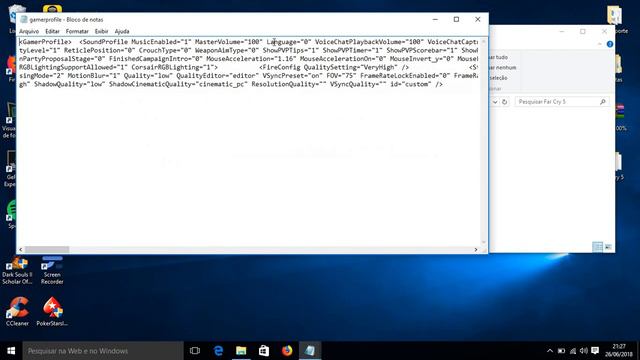Click the text CrouchType="0"

pos(165,51)
